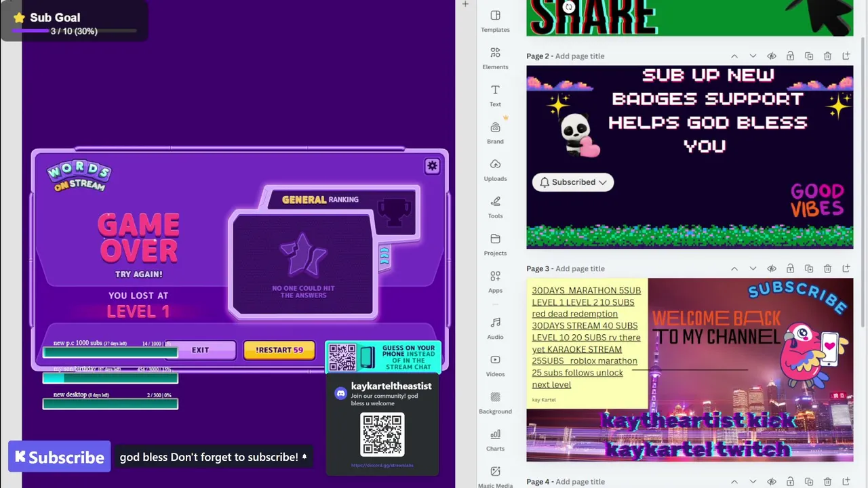Image resolution: width=868 pixels, height=488 pixels.
Task: Hide Page 4 with eye icon
Action: pyautogui.click(x=772, y=482)
